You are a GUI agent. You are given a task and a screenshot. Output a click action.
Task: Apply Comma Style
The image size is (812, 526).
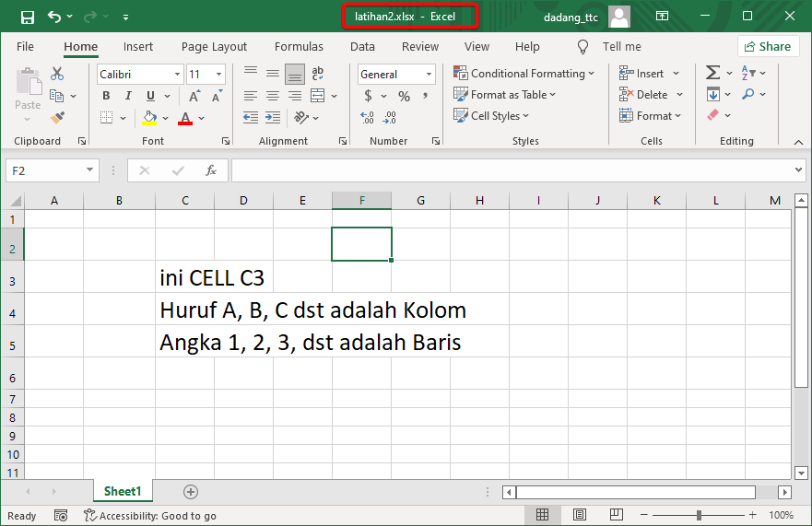(x=425, y=96)
